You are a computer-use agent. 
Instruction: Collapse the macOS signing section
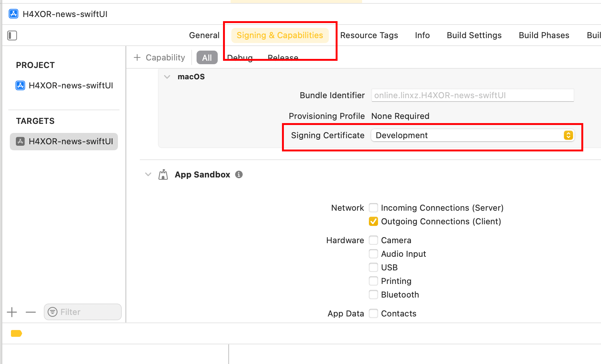coord(167,77)
